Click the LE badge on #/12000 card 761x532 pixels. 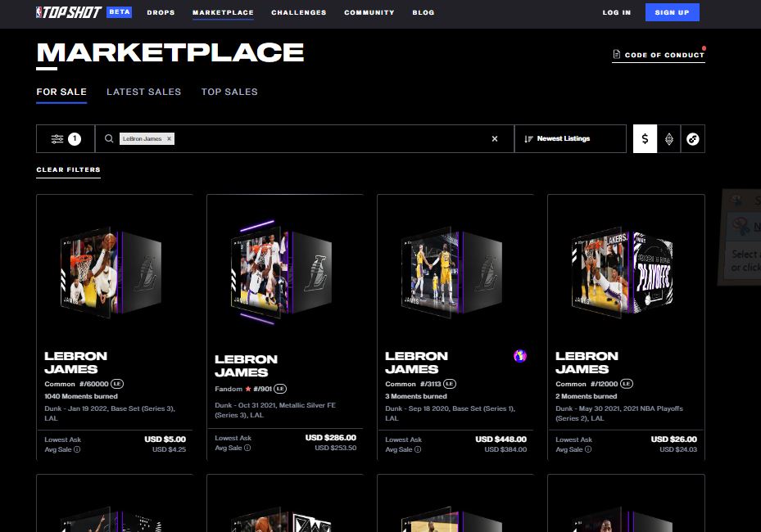pos(627,384)
